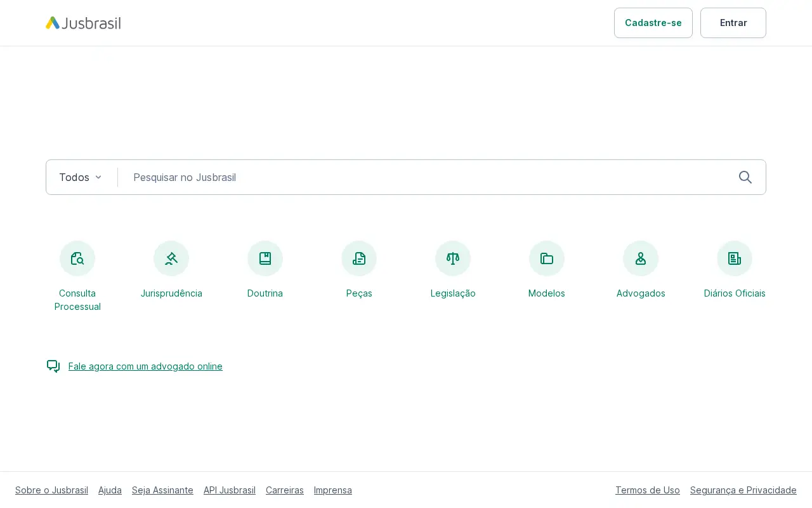Click the Peças text label

(x=359, y=293)
